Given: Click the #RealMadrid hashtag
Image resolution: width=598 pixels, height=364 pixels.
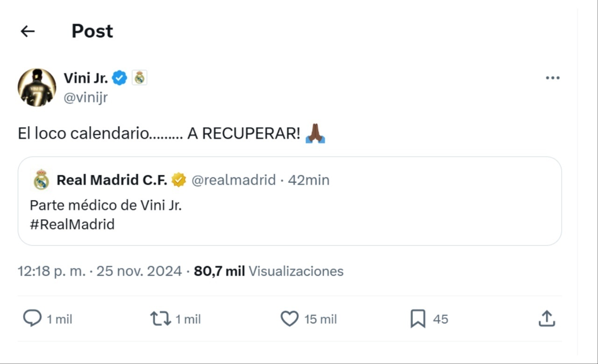Looking at the screenshot, I should (x=71, y=224).
